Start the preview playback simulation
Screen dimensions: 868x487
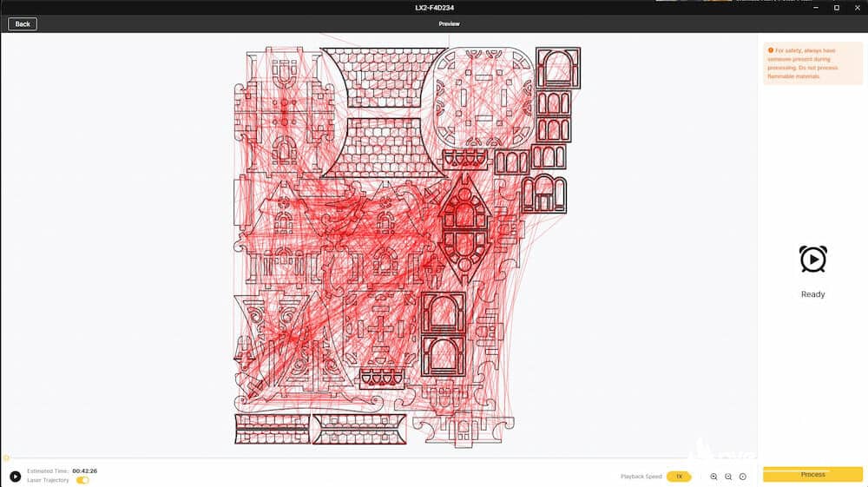(x=16, y=476)
